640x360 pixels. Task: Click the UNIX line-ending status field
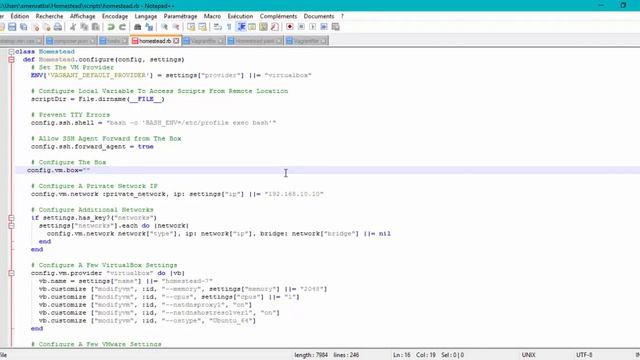coord(528,355)
